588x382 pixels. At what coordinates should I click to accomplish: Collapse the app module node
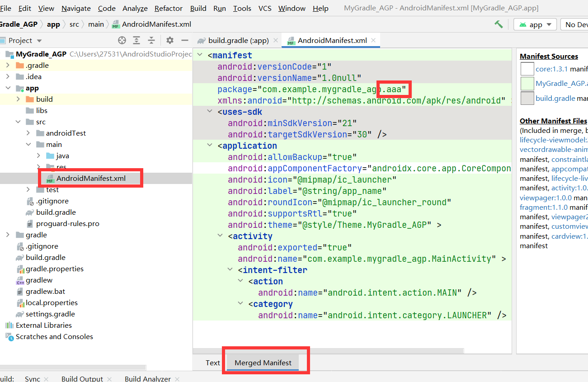point(8,88)
